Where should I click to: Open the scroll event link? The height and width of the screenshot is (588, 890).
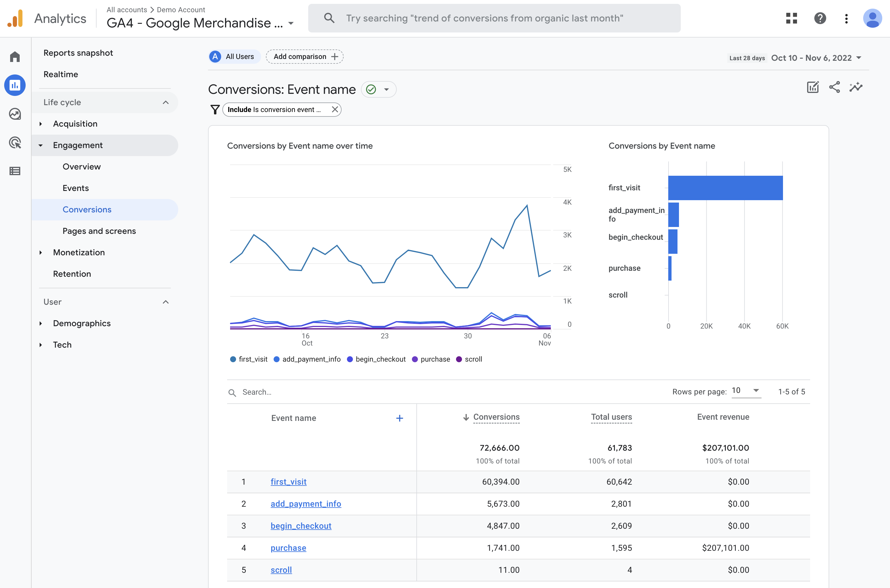pos(281,570)
